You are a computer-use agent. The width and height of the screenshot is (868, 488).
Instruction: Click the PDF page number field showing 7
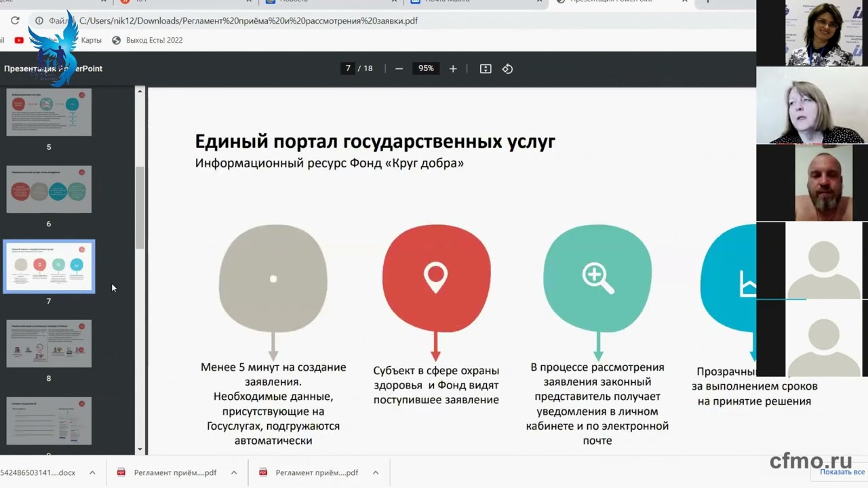click(x=348, y=68)
